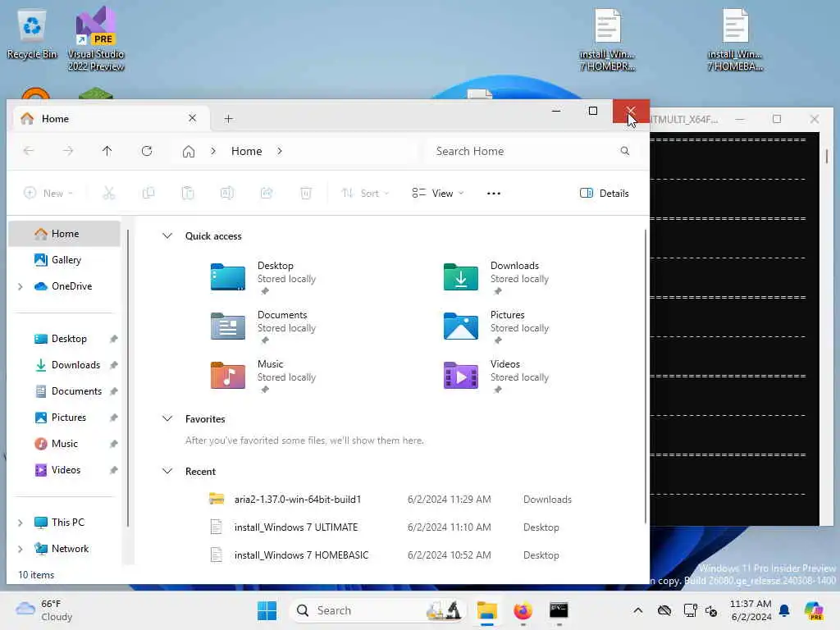Close the Home tab
The height and width of the screenshot is (630, 840).
coord(192,118)
